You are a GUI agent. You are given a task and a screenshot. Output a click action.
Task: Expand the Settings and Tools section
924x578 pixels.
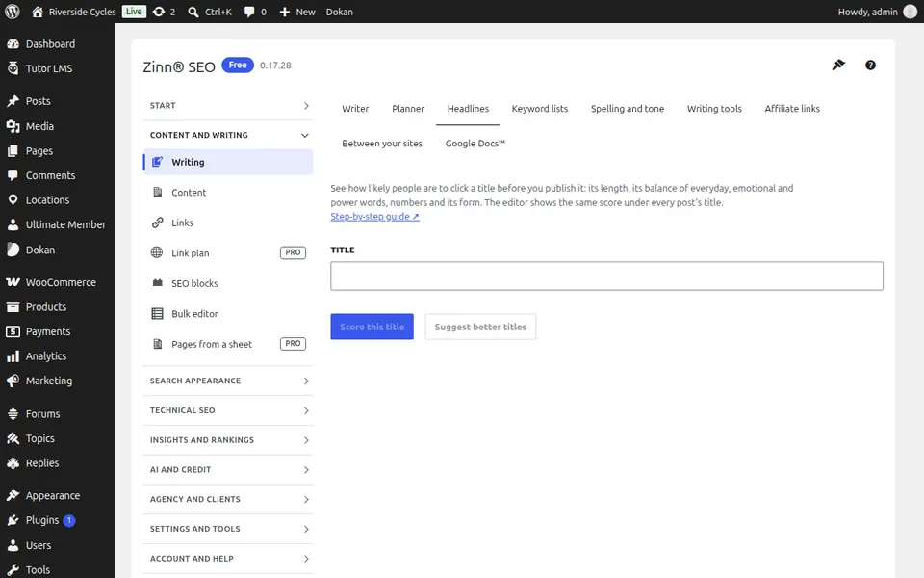coord(228,529)
